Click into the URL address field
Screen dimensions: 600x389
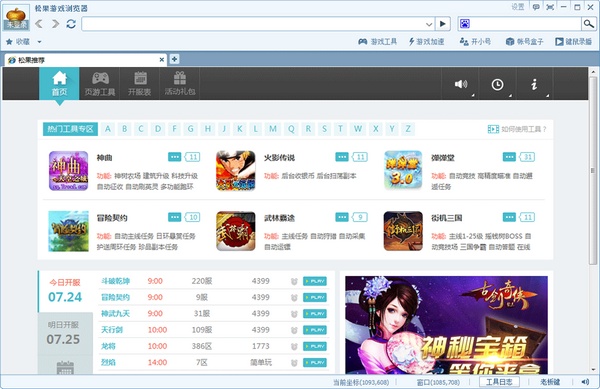click(253, 24)
